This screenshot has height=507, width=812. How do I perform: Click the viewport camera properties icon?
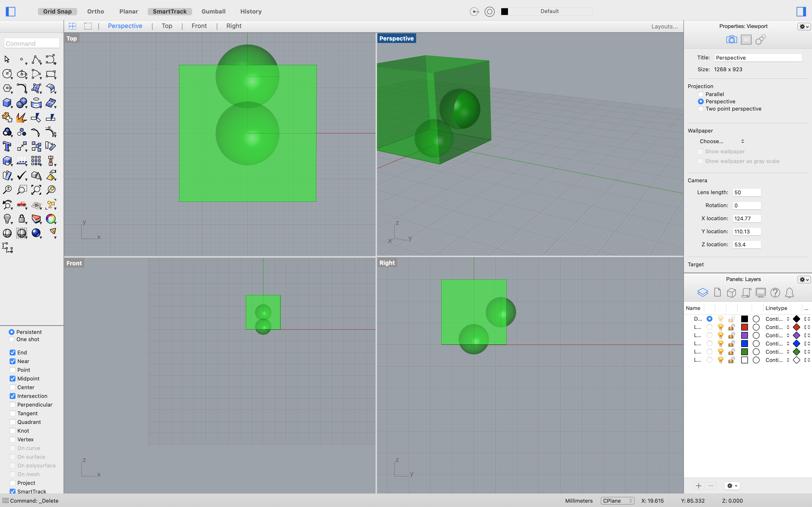(731, 39)
